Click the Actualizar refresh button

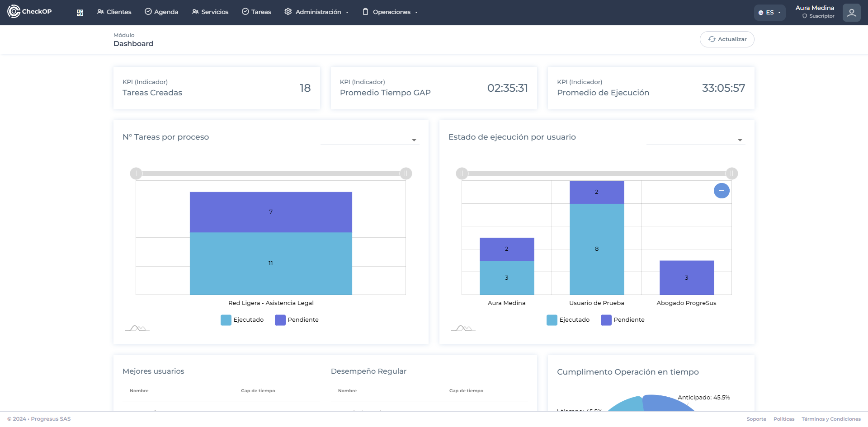coord(727,39)
